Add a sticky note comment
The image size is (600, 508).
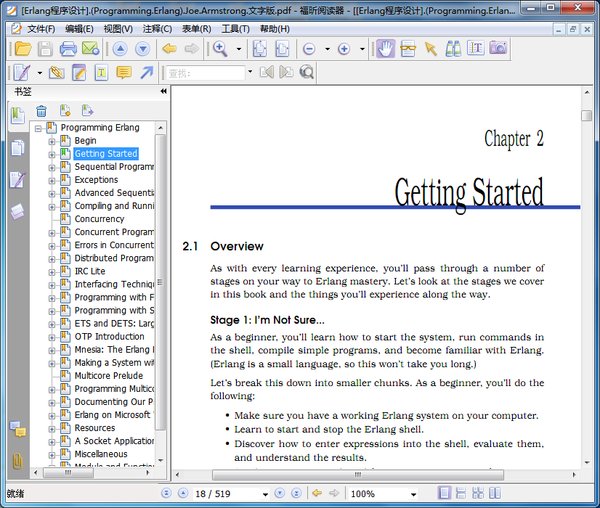(x=124, y=72)
